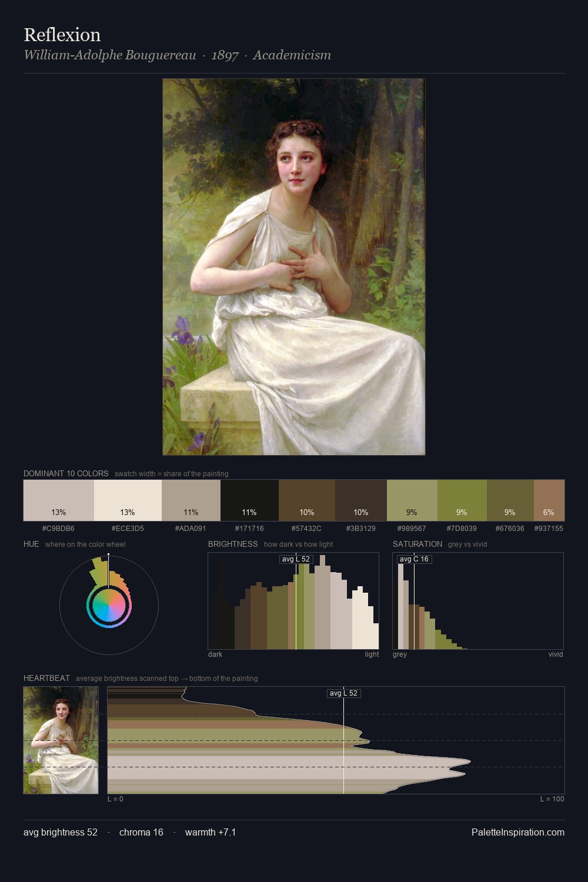Click the 'warmth +7.1' footer stat
The image size is (588, 882).
point(211,832)
